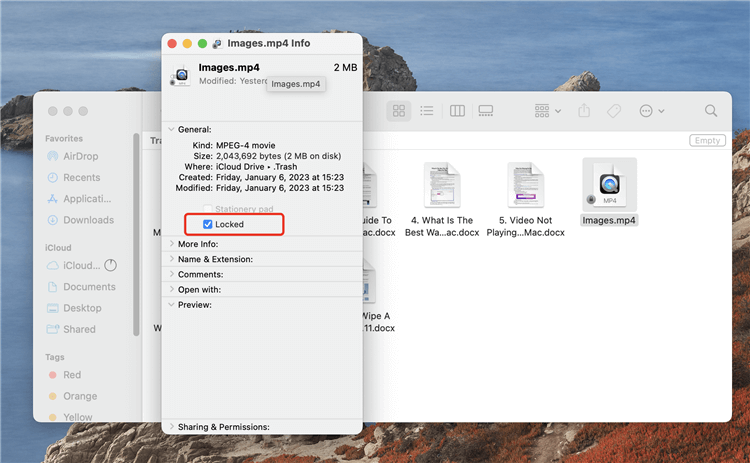The width and height of the screenshot is (750, 463).
Task: Switch Finder to icon view
Action: tap(399, 111)
